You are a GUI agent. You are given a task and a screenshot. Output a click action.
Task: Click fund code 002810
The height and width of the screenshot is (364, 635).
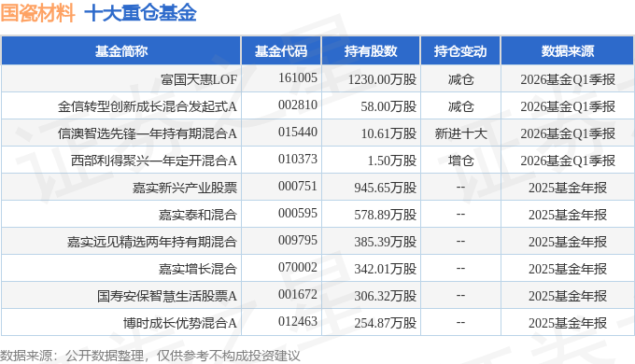tap(298, 105)
